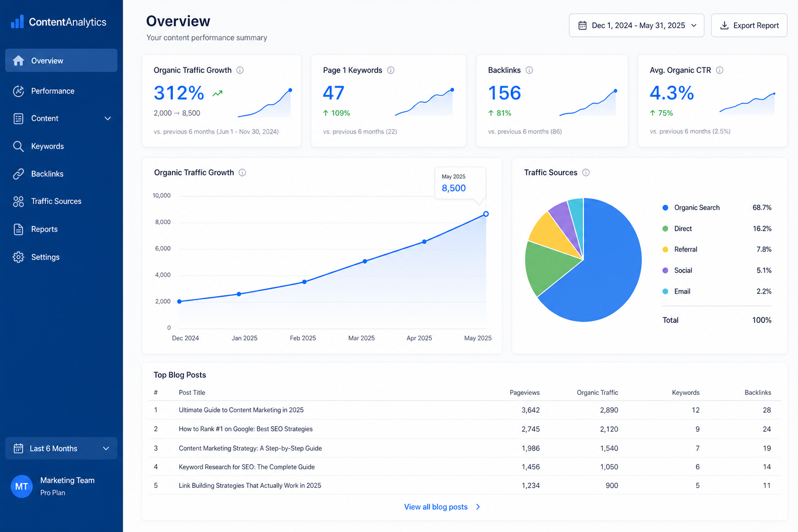This screenshot has height=532, width=798.
Task: Open Keywords section in sidebar
Action: coord(61,147)
